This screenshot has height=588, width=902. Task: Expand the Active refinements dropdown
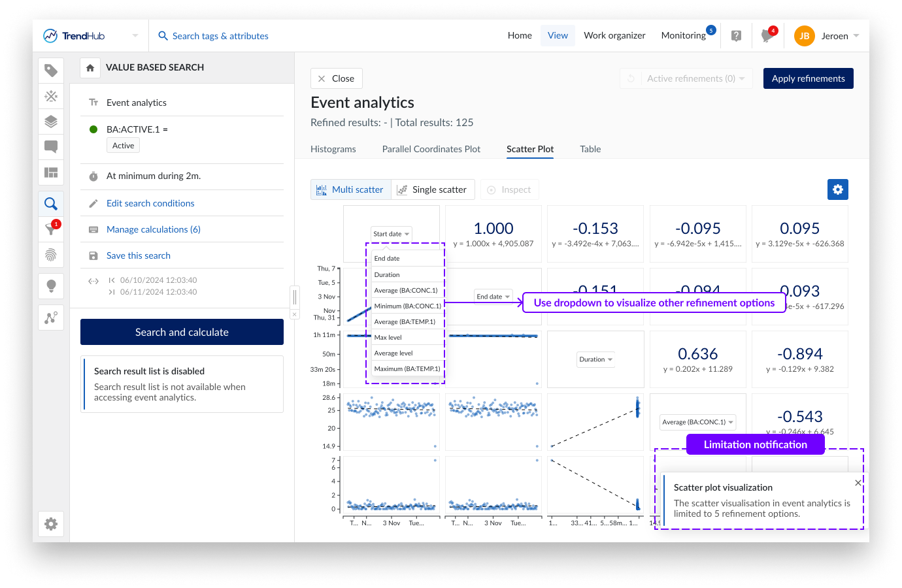pos(695,78)
